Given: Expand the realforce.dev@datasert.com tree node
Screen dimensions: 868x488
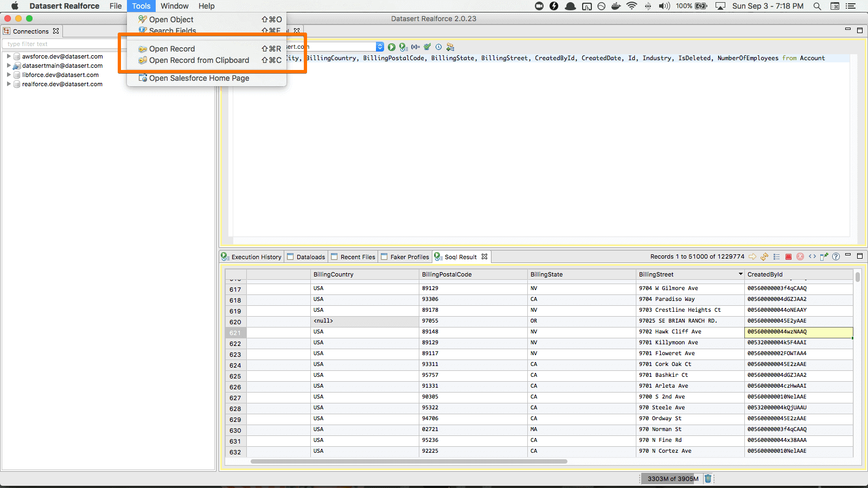Looking at the screenshot, I should click(9, 84).
